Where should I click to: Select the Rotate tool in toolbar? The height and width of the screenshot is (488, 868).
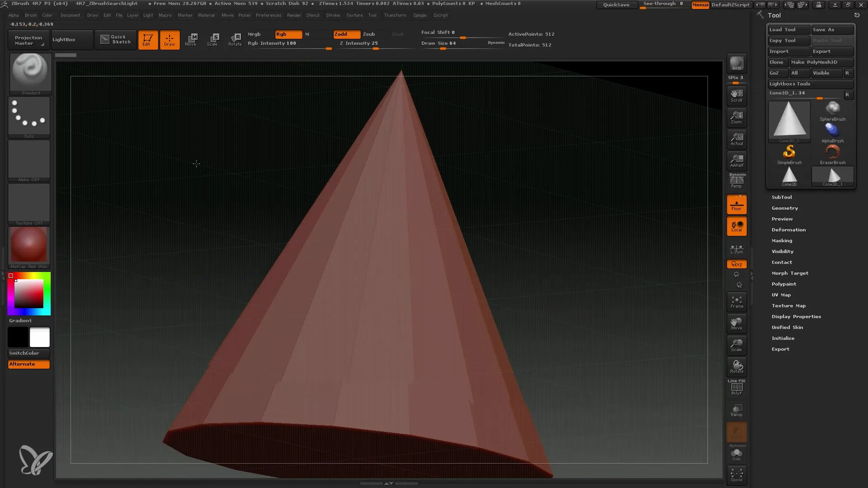click(234, 39)
